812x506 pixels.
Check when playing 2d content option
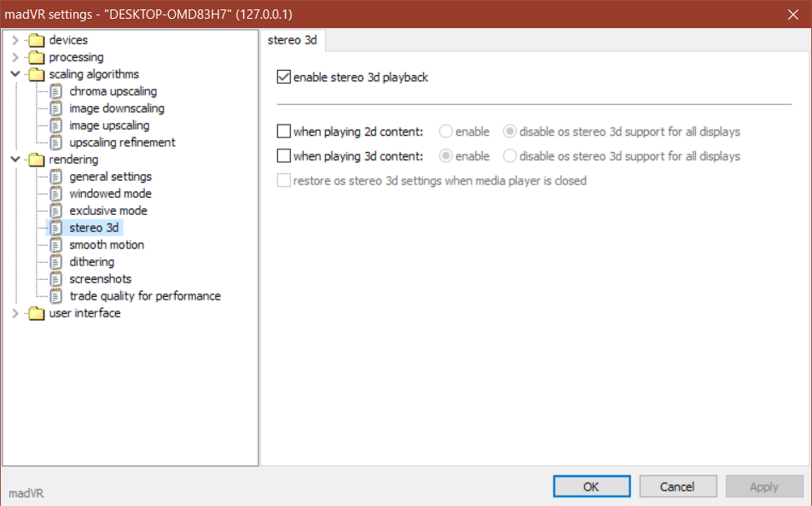(x=284, y=131)
